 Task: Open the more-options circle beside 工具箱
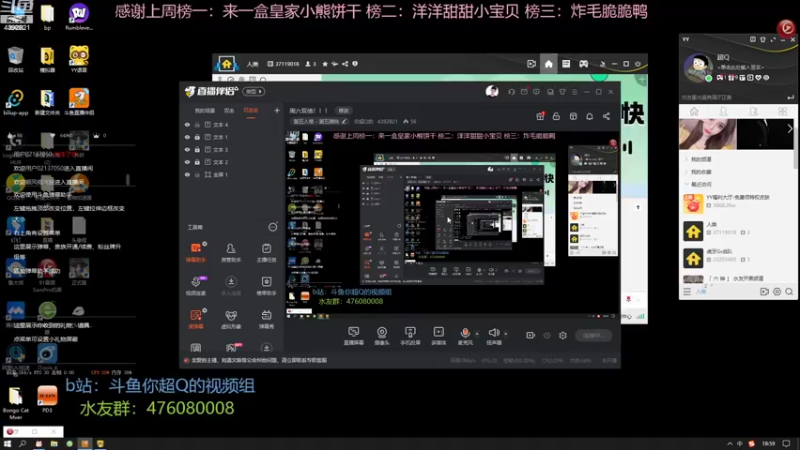coord(273,227)
